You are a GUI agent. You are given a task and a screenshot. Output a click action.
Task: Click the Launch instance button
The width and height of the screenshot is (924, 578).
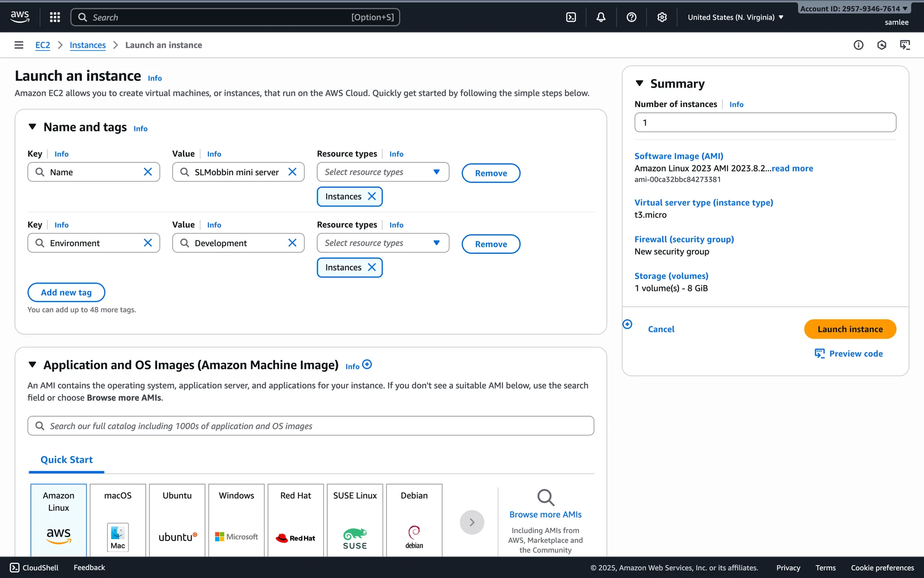coord(849,329)
